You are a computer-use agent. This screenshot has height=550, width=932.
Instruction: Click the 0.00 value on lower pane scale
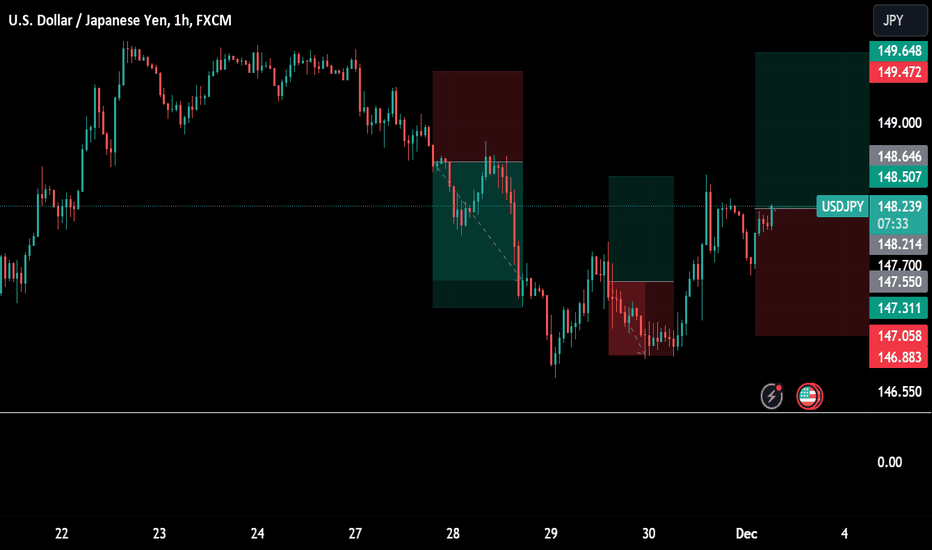pos(890,462)
